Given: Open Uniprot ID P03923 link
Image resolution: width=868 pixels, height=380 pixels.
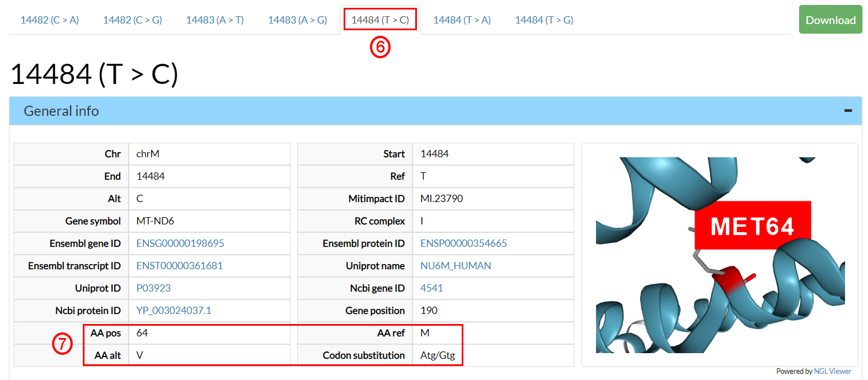Looking at the screenshot, I should (x=153, y=288).
